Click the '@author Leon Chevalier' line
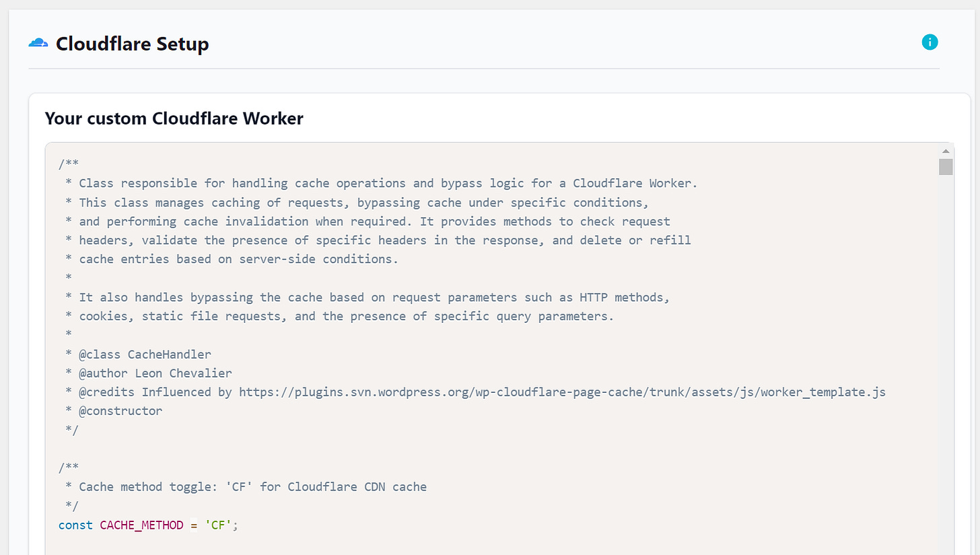Image resolution: width=980 pixels, height=555 pixels. (x=149, y=373)
